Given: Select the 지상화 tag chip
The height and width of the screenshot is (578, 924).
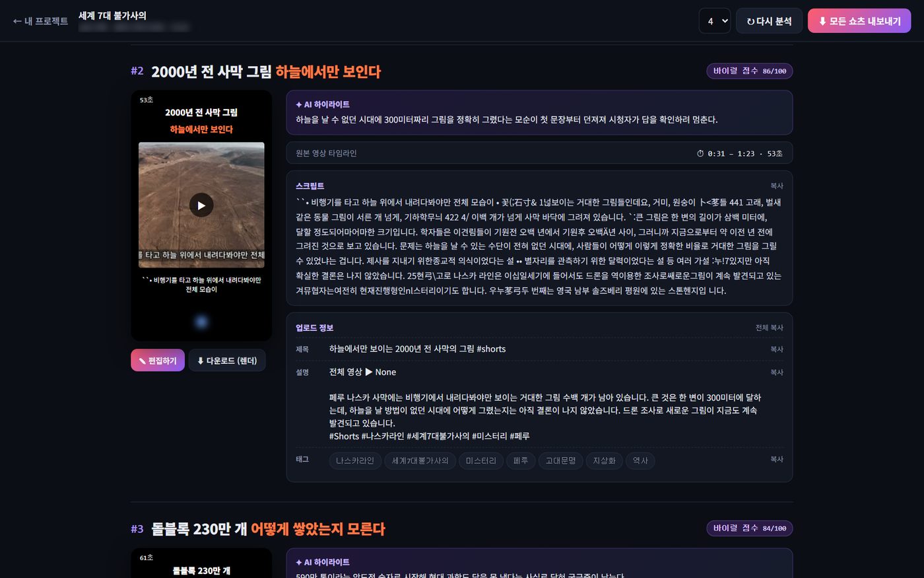Looking at the screenshot, I should pyautogui.click(x=604, y=460).
